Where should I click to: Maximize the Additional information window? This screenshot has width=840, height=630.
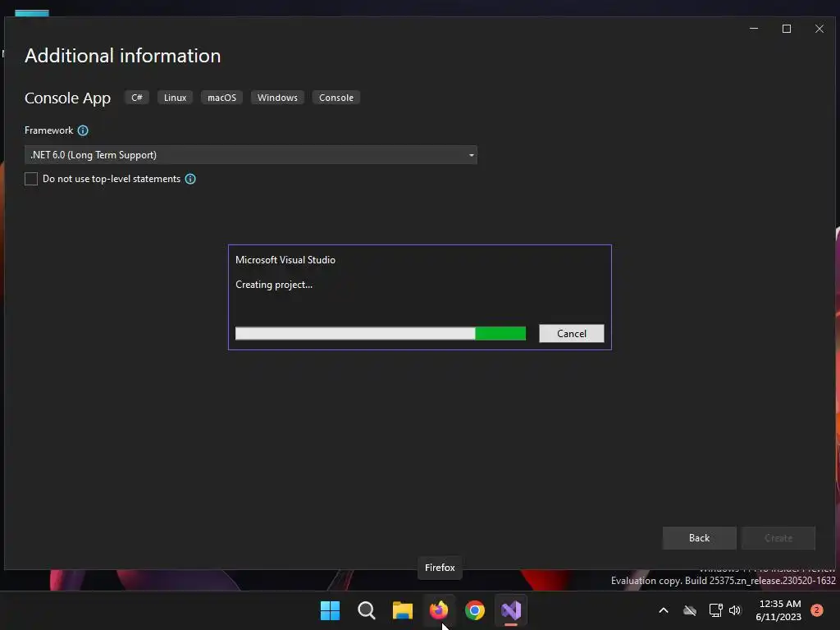click(787, 29)
